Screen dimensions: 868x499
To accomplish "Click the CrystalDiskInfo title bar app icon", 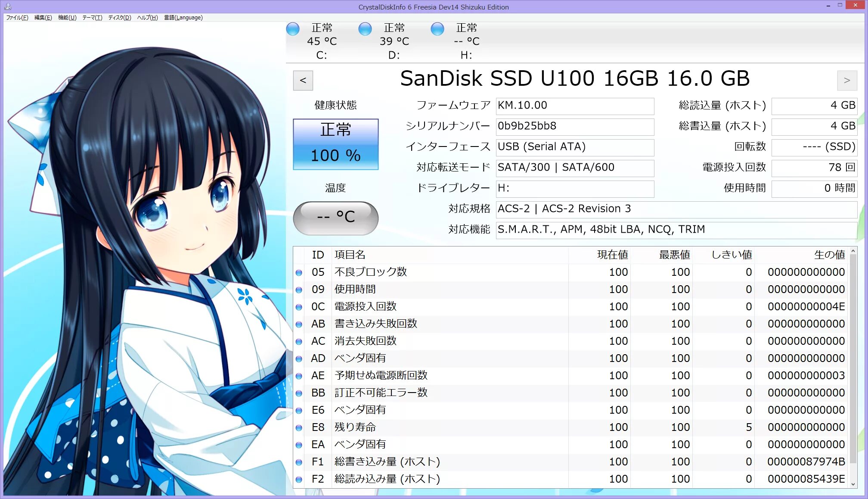I will [8, 6].
